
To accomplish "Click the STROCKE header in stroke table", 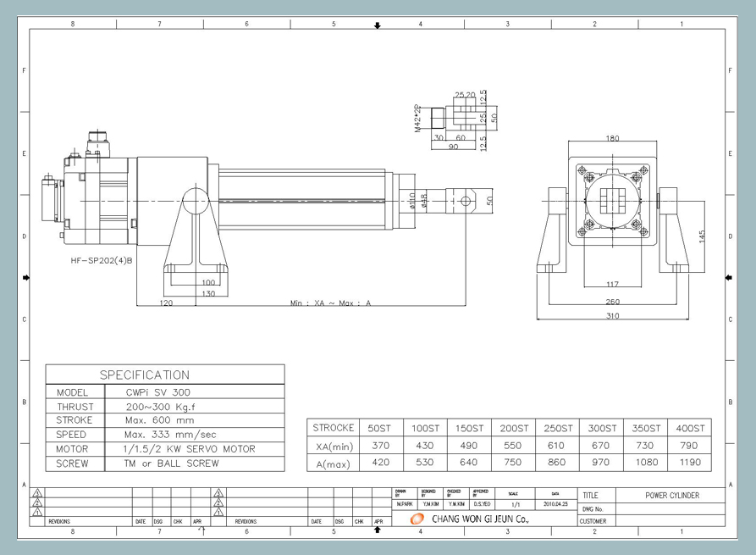I will pyautogui.click(x=334, y=428).
